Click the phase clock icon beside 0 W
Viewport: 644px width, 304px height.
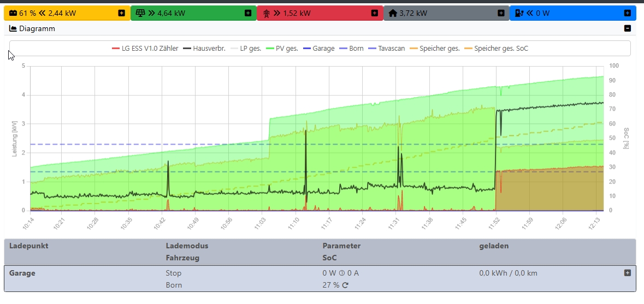pyautogui.click(x=342, y=273)
